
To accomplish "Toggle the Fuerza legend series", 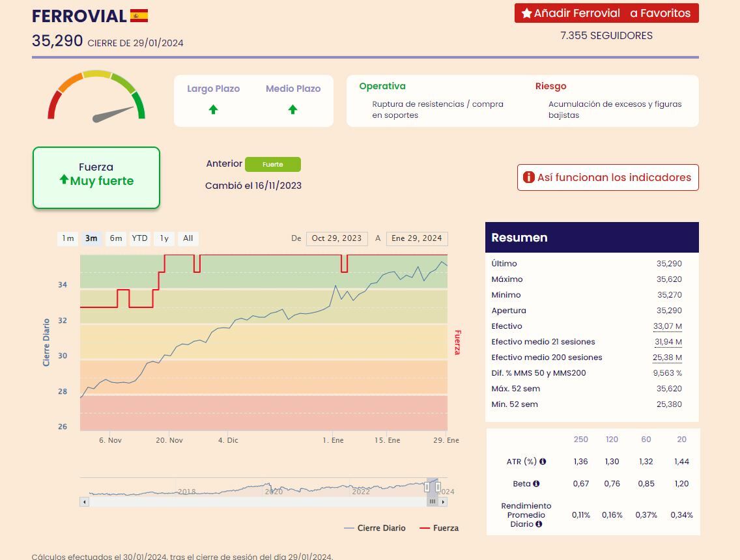I will [x=439, y=528].
